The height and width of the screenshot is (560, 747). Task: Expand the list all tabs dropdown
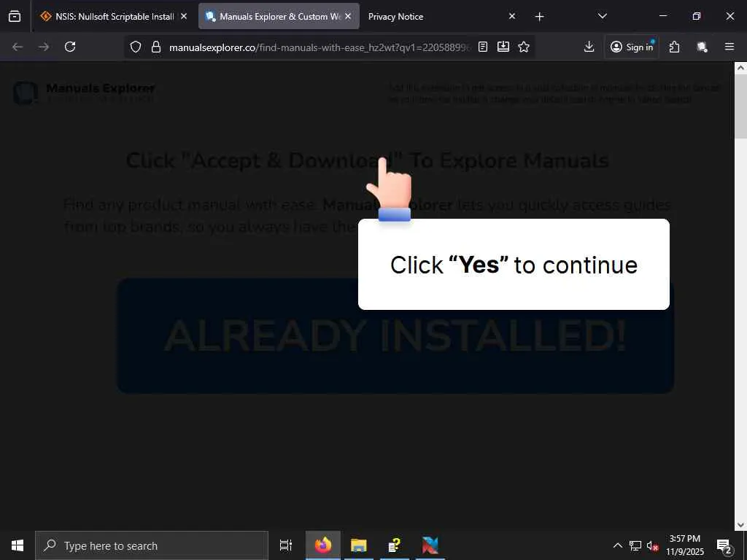coord(602,16)
